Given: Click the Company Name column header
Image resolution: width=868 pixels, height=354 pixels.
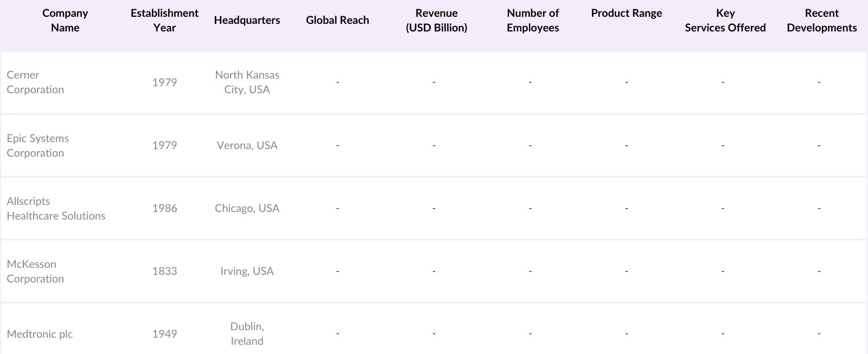Looking at the screenshot, I should click(65, 20).
